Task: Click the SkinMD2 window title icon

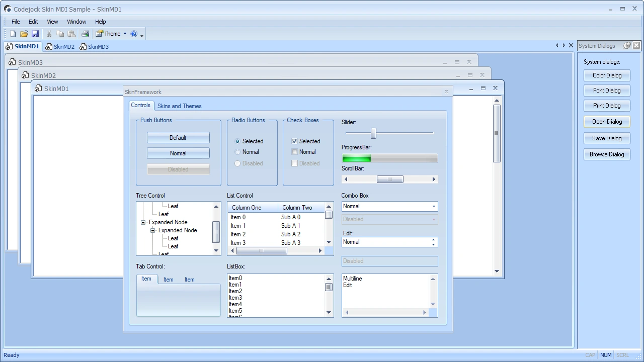Action: click(25, 75)
